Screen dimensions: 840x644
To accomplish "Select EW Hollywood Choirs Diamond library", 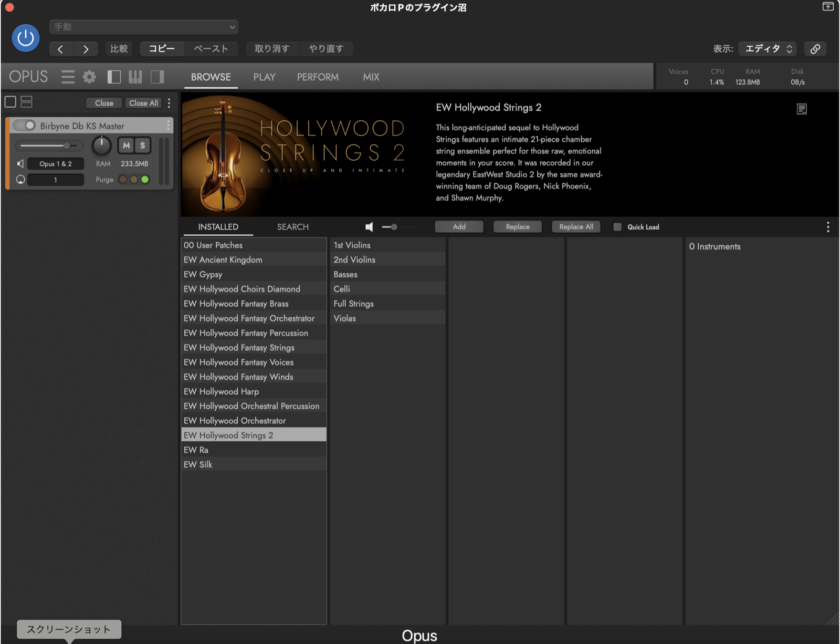I will 254,289.
